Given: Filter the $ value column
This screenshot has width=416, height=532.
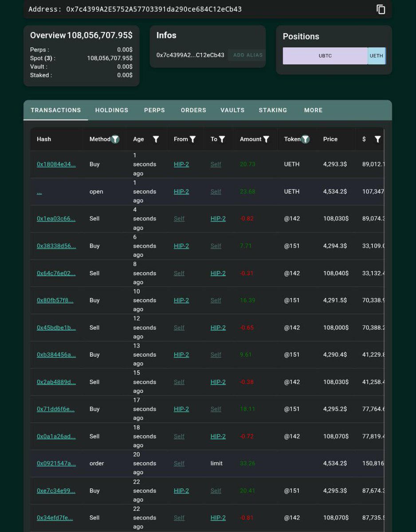Looking at the screenshot, I should pos(377,139).
